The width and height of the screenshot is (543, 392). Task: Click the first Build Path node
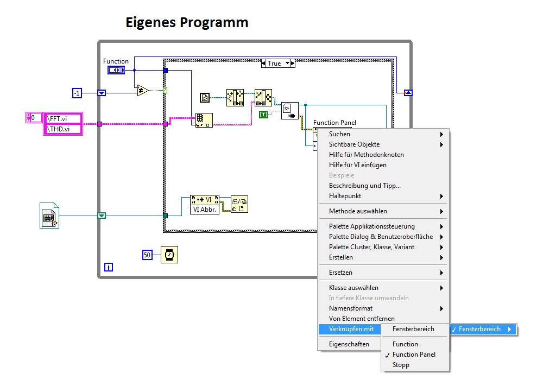pos(235,97)
